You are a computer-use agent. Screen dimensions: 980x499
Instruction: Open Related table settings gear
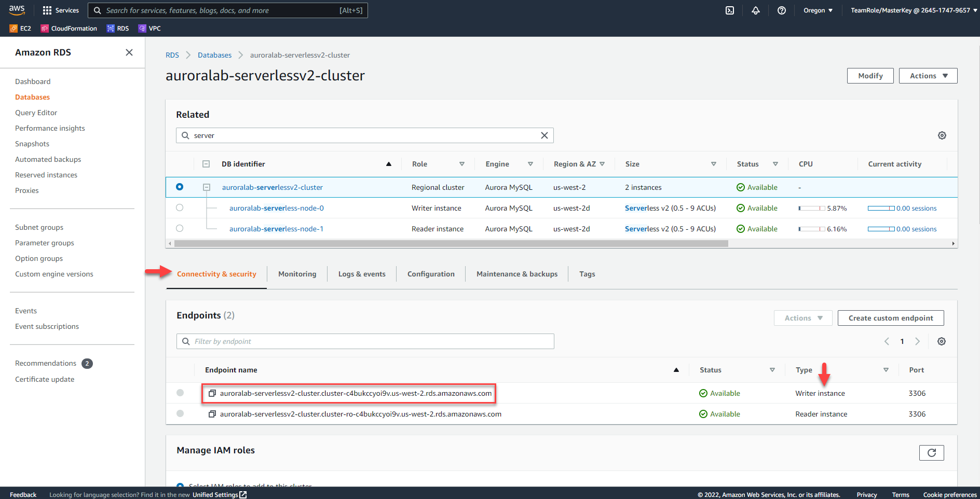(x=942, y=135)
